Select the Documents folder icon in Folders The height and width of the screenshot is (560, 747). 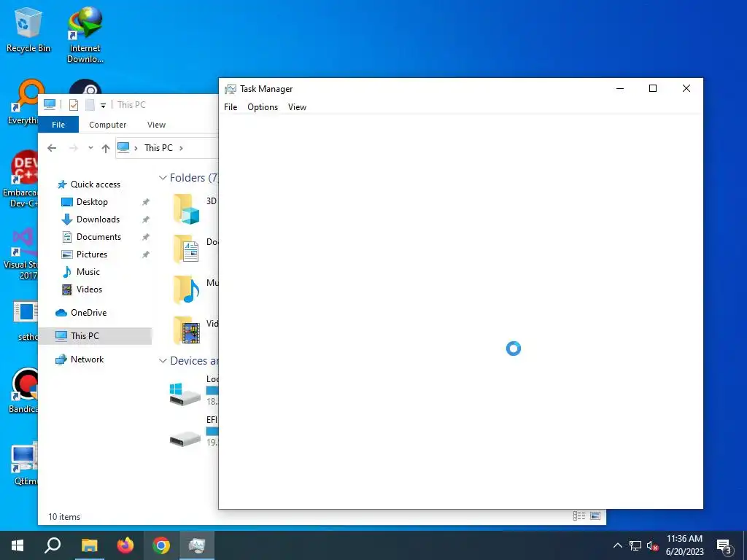186,249
